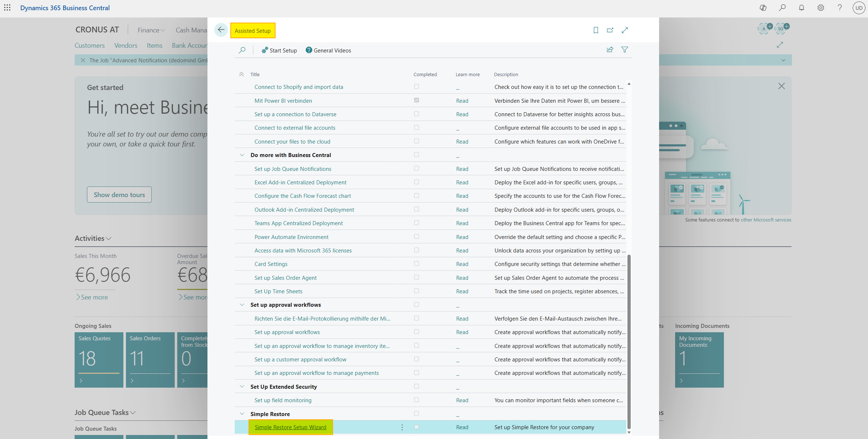The height and width of the screenshot is (439, 868).
Task: Click the share icon beside filter
Action: 610,50
